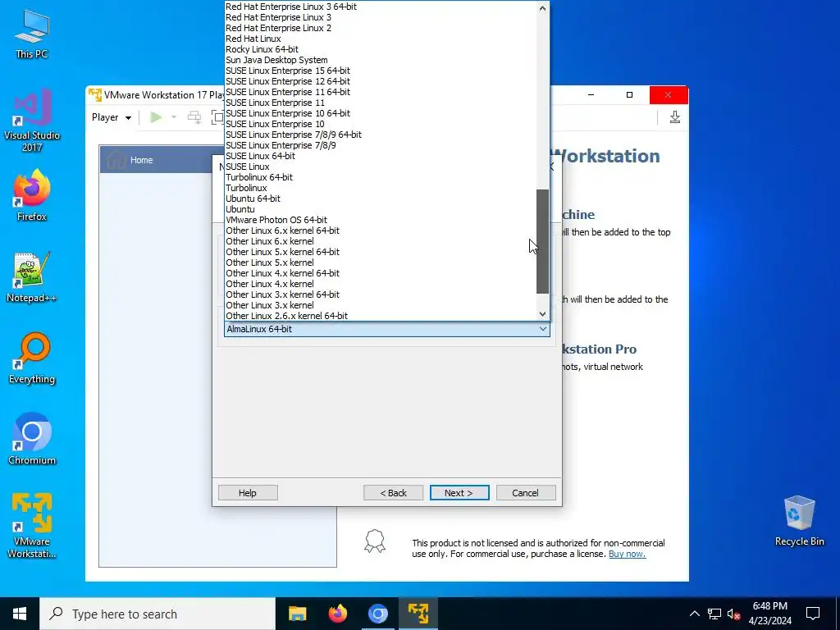This screenshot has width=840, height=630.
Task: Open the Chromium desktop shortcut
Action: coord(32,439)
